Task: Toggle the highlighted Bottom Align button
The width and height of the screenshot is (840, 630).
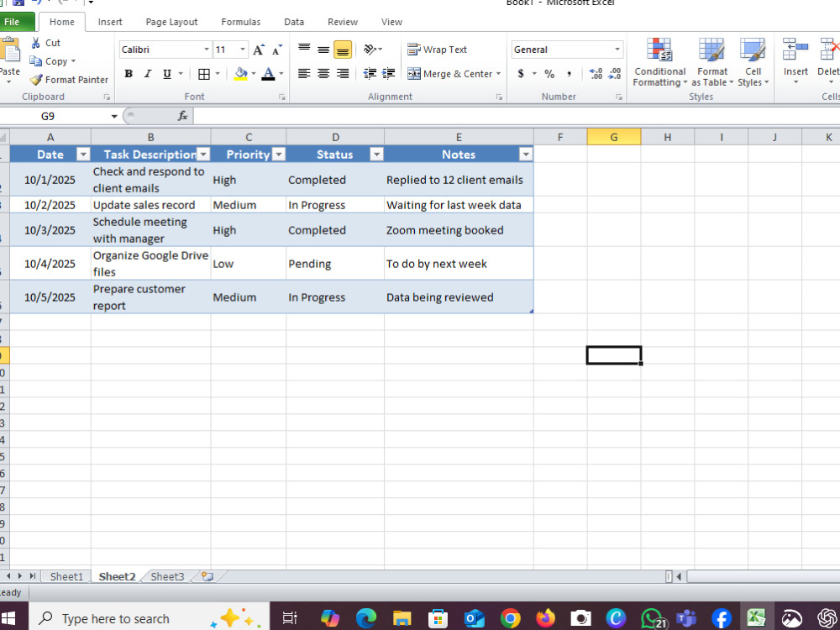Action: [x=343, y=50]
